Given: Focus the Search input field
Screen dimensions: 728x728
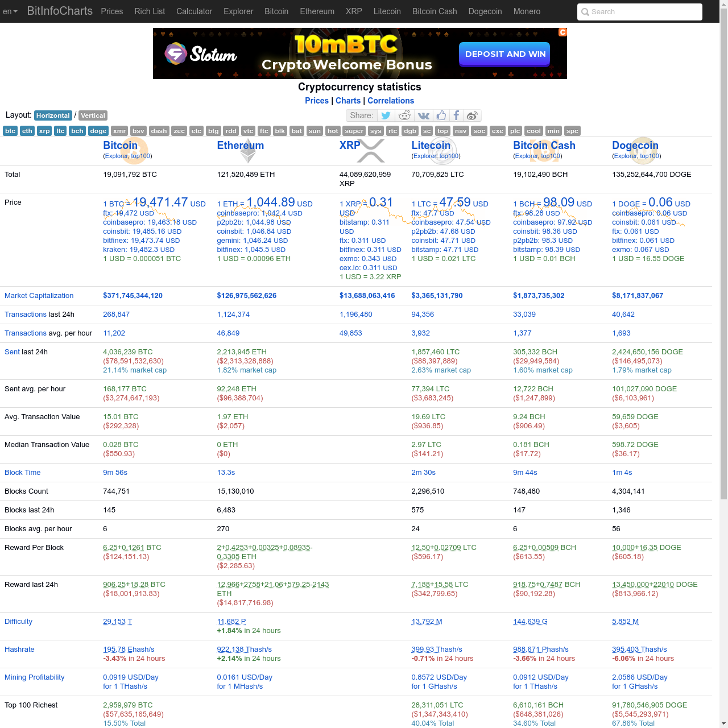Looking at the screenshot, I should coord(639,12).
